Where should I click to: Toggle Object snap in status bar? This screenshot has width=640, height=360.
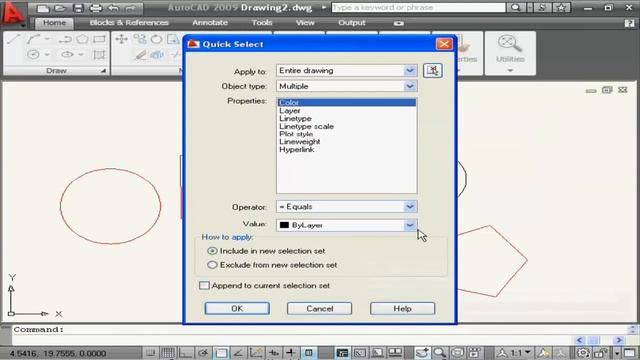pyautogui.click(x=221, y=353)
